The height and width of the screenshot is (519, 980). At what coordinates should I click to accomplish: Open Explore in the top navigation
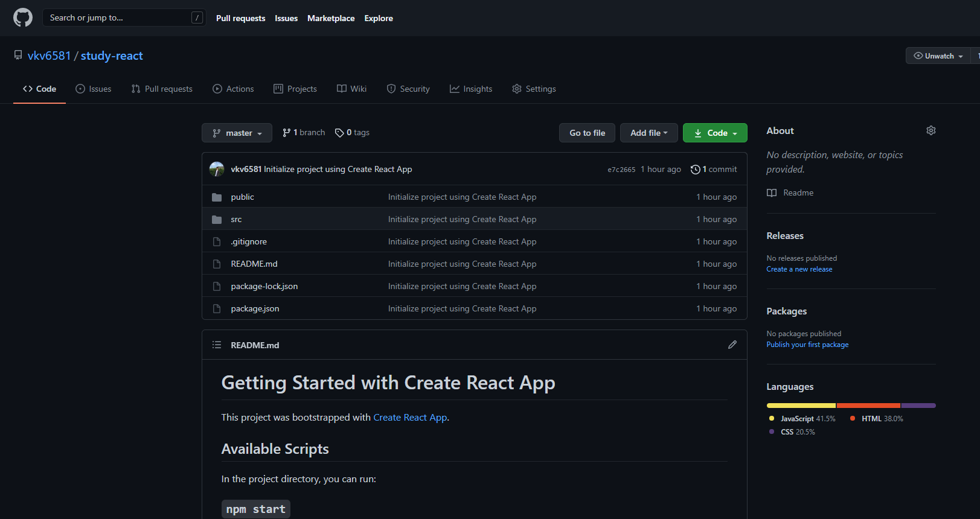tap(379, 18)
